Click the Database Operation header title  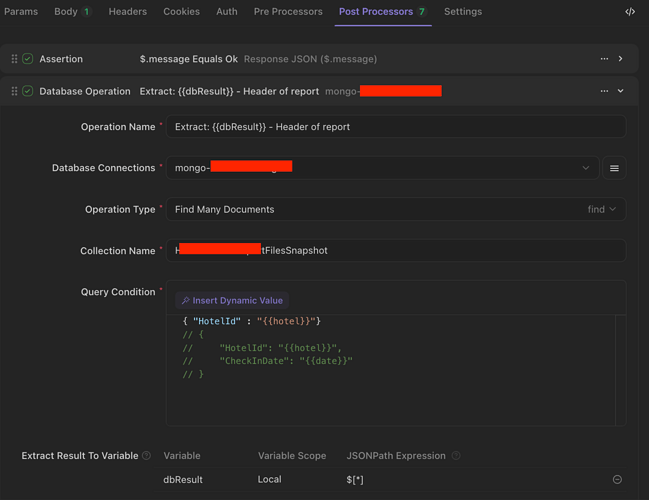click(x=85, y=91)
